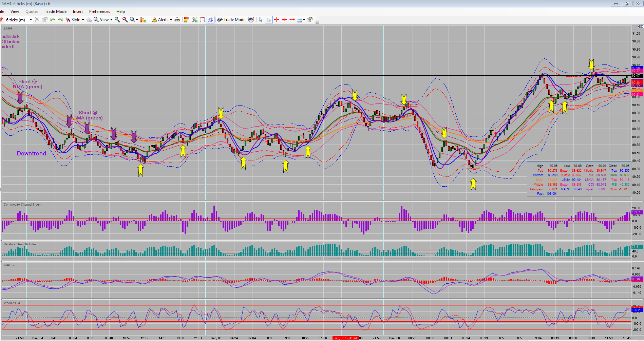
Task: Select the arrow pointer tool
Action: tap(261, 20)
